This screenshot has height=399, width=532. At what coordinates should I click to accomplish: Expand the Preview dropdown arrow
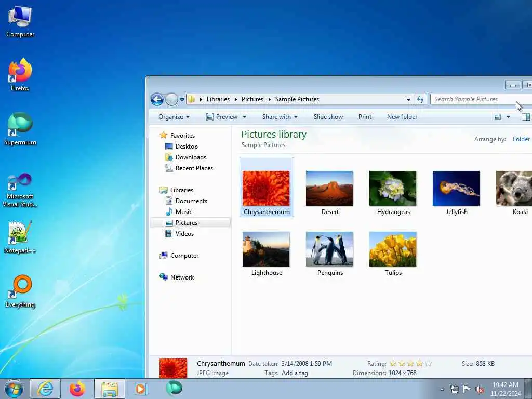(x=244, y=117)
